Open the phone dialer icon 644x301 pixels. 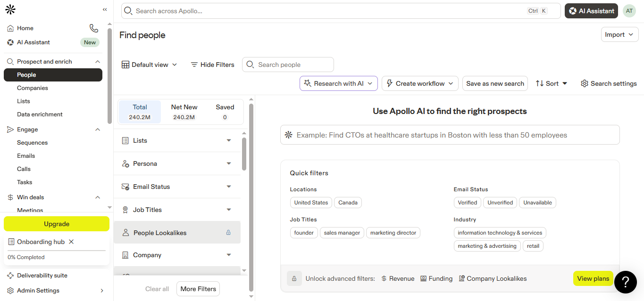point(94,28)
